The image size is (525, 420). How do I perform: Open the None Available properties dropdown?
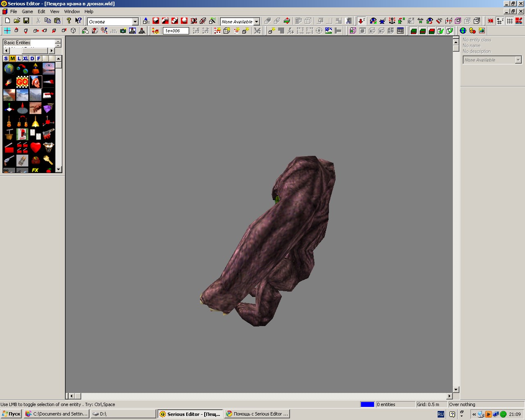click(x=518, y=60)
